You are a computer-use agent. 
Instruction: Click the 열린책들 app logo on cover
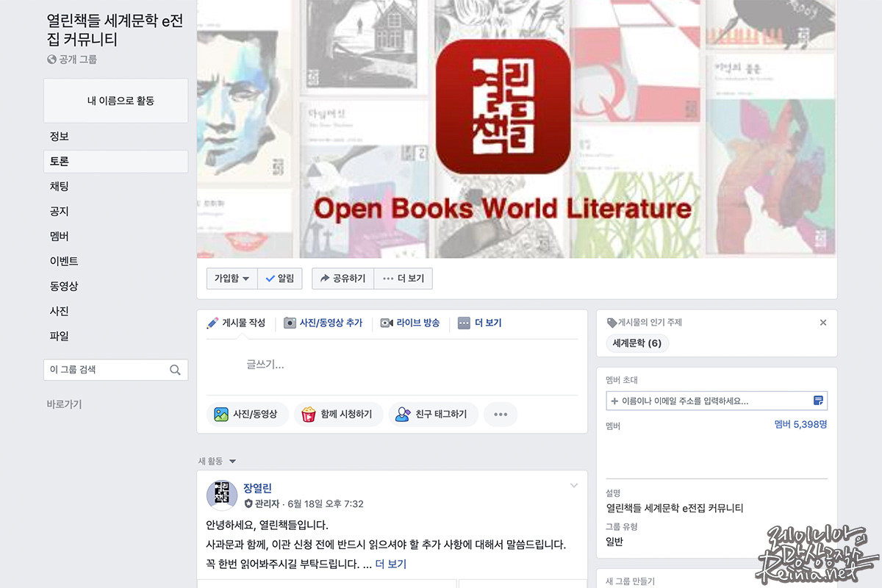click(503, 107)
